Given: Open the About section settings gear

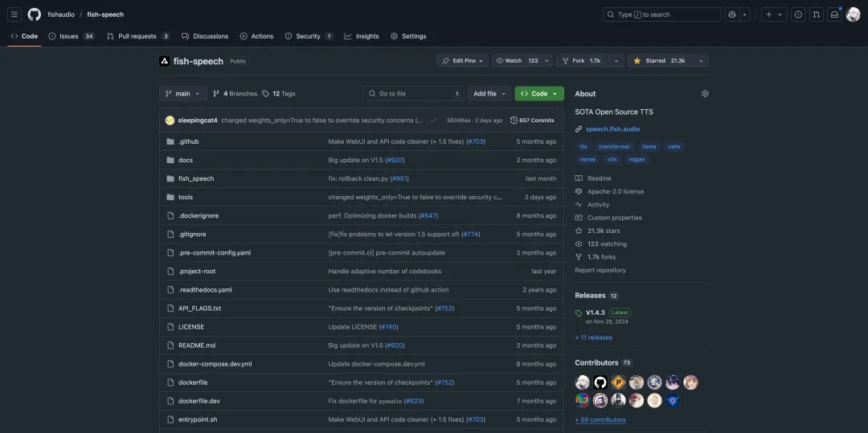Looking at the screenshot, I should 705,94.
